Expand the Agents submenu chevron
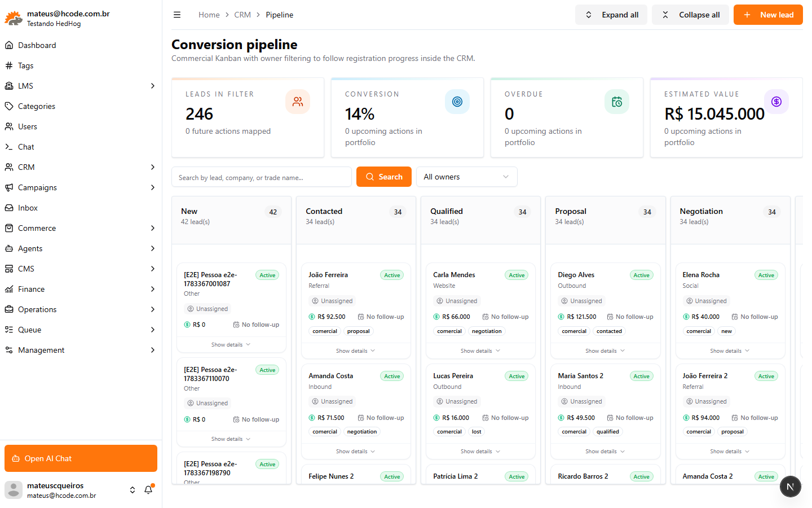Image resolution: width=812 pixels, height=508 pixels. (x=153, y=248)
